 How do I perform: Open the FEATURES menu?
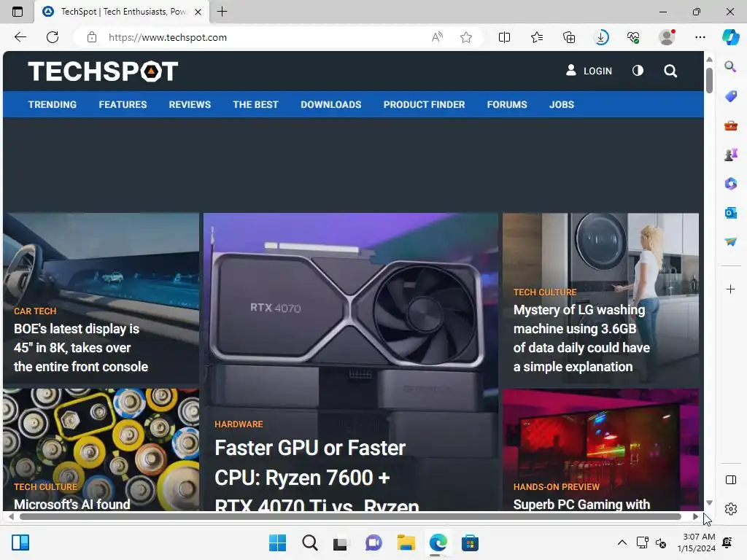123,104
